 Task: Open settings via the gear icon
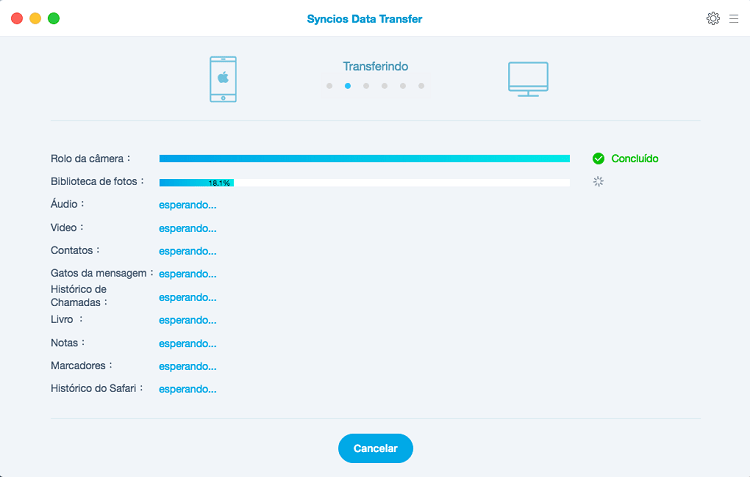pyautogui.click(x=713, y=18)
